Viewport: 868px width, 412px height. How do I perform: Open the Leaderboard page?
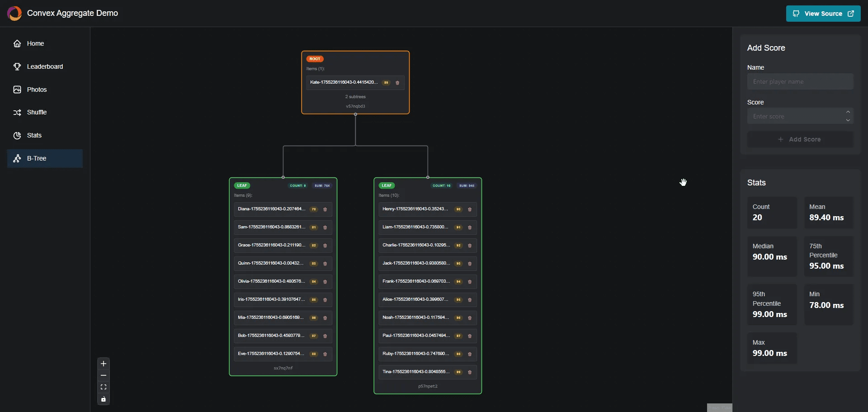pyautogui.click(x=45, y=66)
